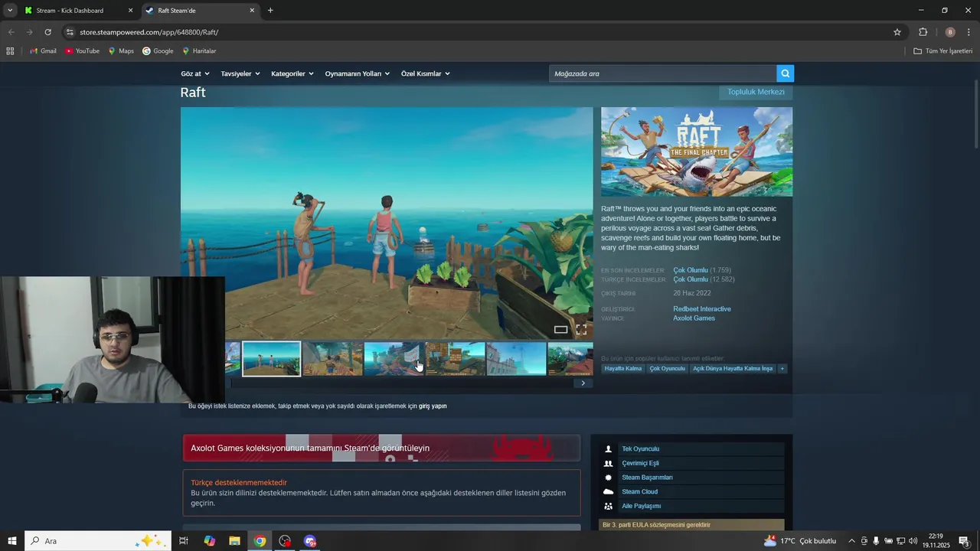
Task: Open Chrome three-dot menu
Action: pos(969,32)
